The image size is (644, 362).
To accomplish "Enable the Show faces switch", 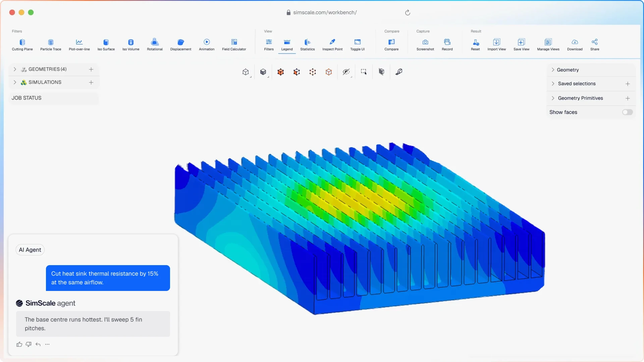I will coord(627,112).
